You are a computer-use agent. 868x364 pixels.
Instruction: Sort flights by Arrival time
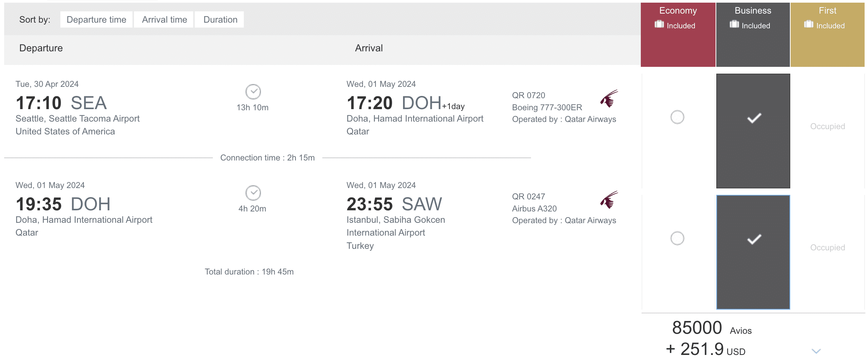point(164,20)
